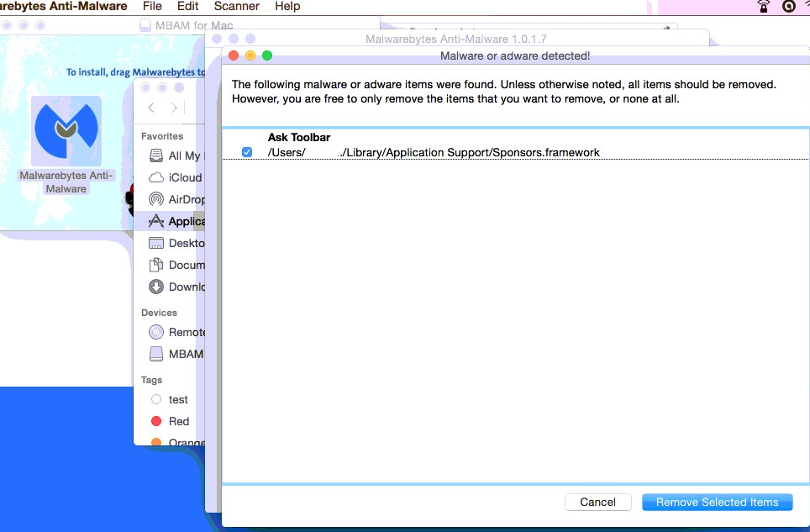Select the test tag in sidebar
Image resolution: width=810 pixels, height=532 pixels.
170,399
